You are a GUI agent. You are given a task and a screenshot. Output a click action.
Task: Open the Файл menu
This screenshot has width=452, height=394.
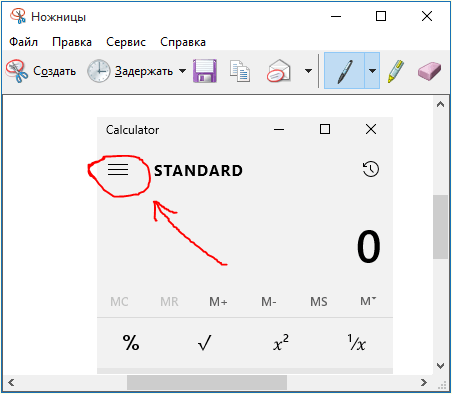coord(23,42)
